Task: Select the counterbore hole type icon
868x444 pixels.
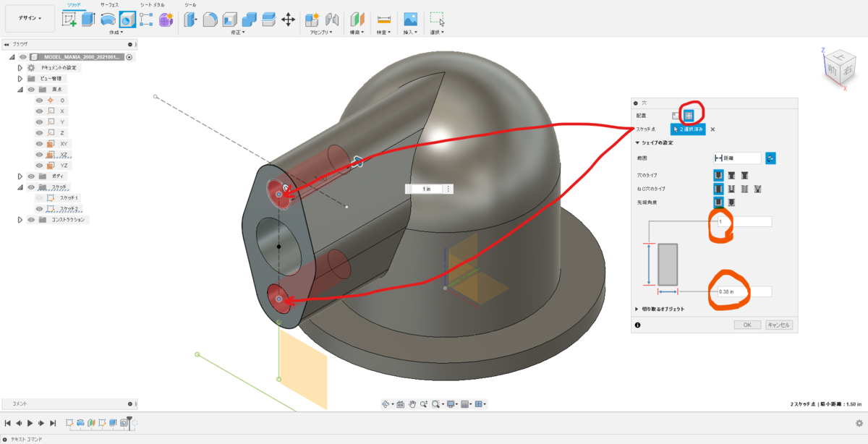Action: point(731,175)
